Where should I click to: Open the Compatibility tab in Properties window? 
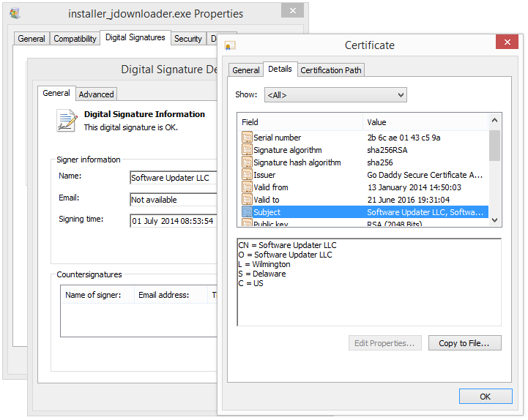coord(75,39)
